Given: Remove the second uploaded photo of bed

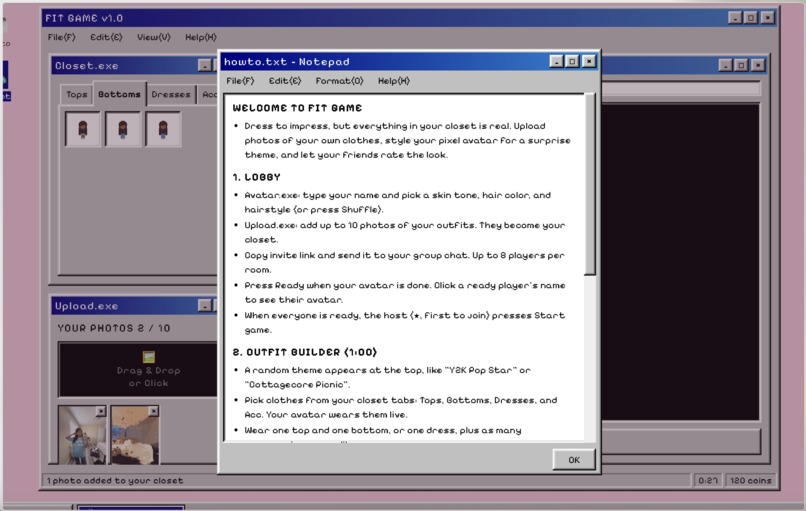Looking at the screenshot, I should (x=153, y=411).
